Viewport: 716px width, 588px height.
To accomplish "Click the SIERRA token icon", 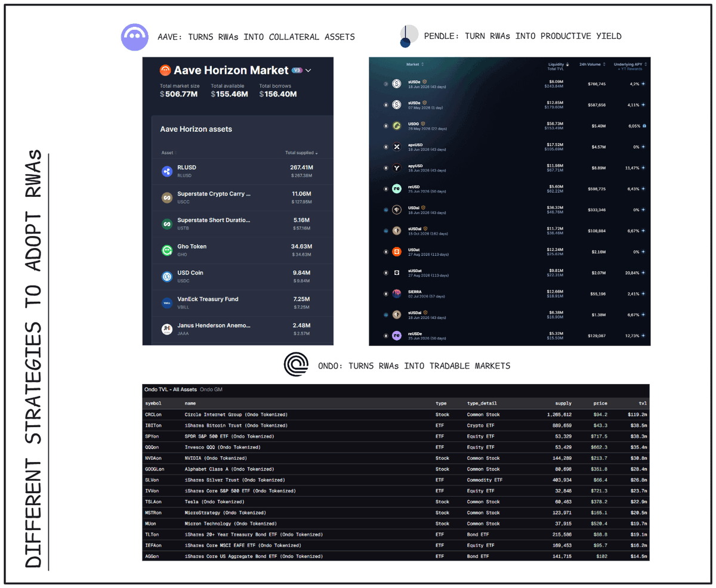I will click(x=397, y=293).
